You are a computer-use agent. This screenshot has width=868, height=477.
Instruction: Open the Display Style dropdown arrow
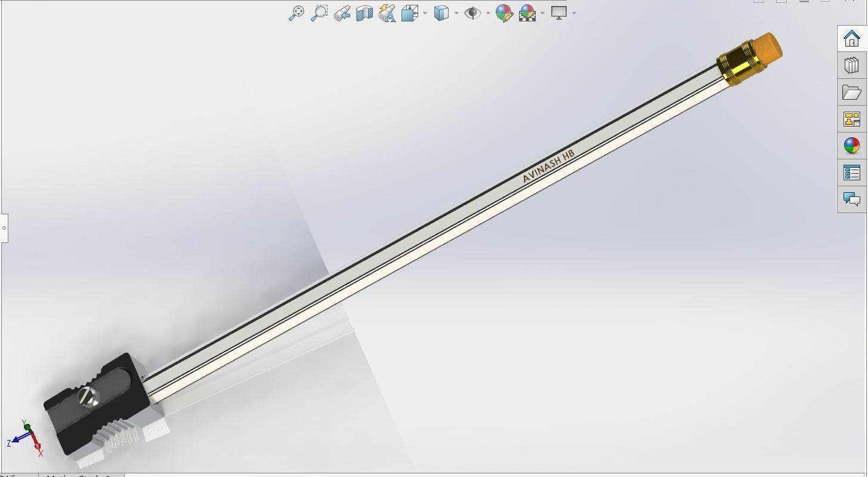tap(456, 13)
